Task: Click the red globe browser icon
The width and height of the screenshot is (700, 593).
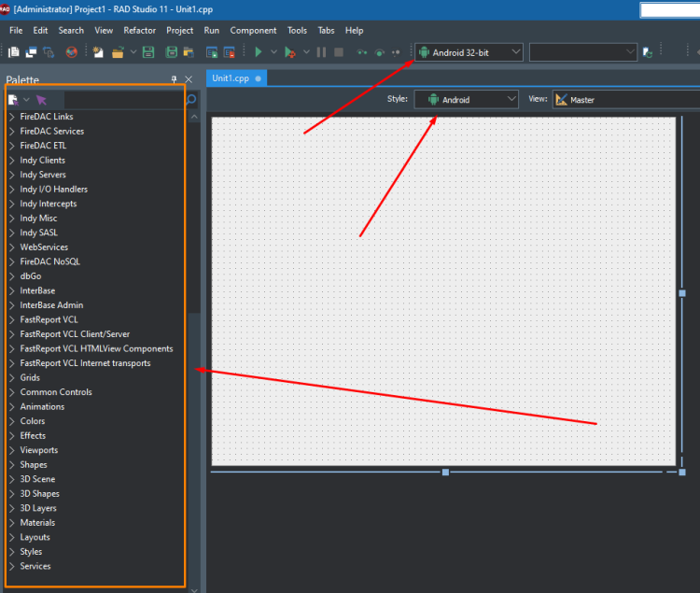Action: (72, 52)
